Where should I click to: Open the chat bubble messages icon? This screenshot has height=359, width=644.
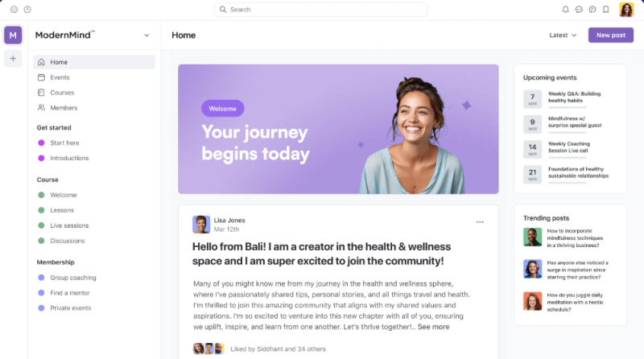tap(579, 10)
